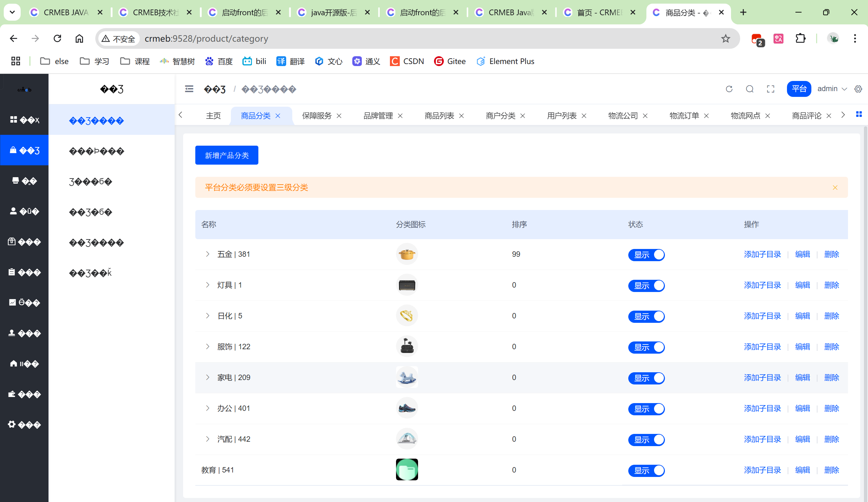Close the 商品分类 tab

pyautogui.click(x=278, y=116)
